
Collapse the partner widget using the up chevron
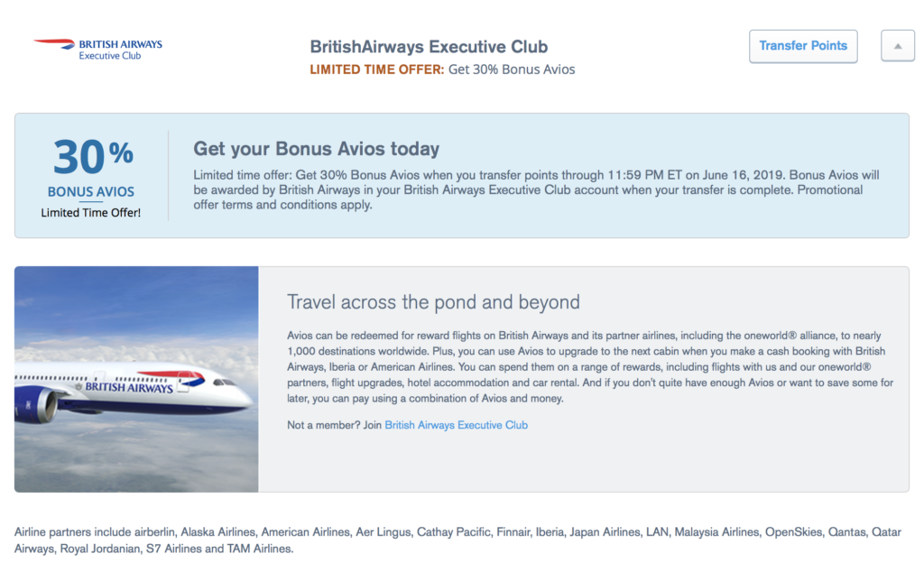tap(897, 45)
